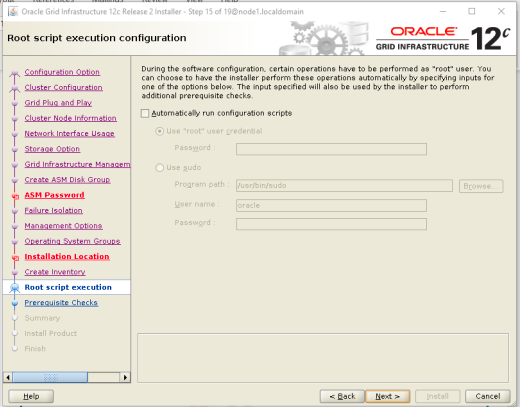Click the left arrow on steps scrollbar

[x=8, y=377]
